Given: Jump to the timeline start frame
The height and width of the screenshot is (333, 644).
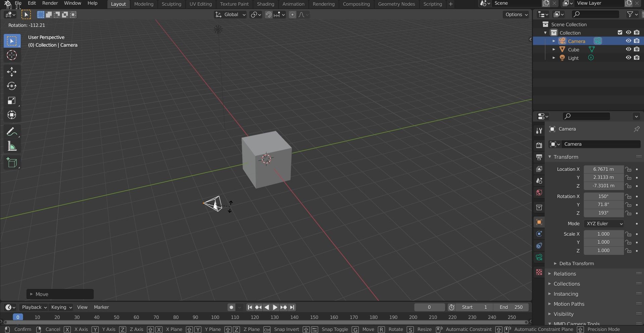Looking at the screenshot, I should pyautogui.click(x=250, y=307).
